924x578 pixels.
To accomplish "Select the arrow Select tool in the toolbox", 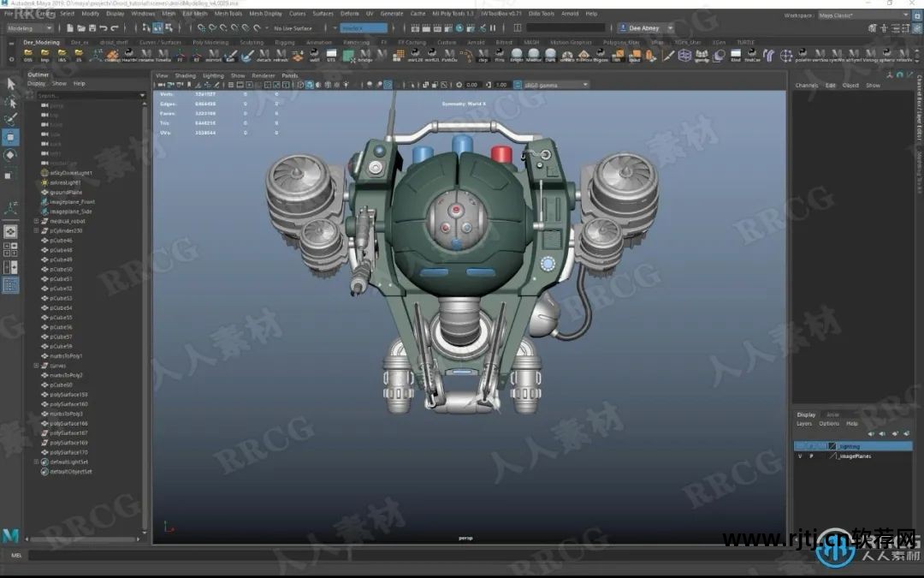I will coord(11,84).
